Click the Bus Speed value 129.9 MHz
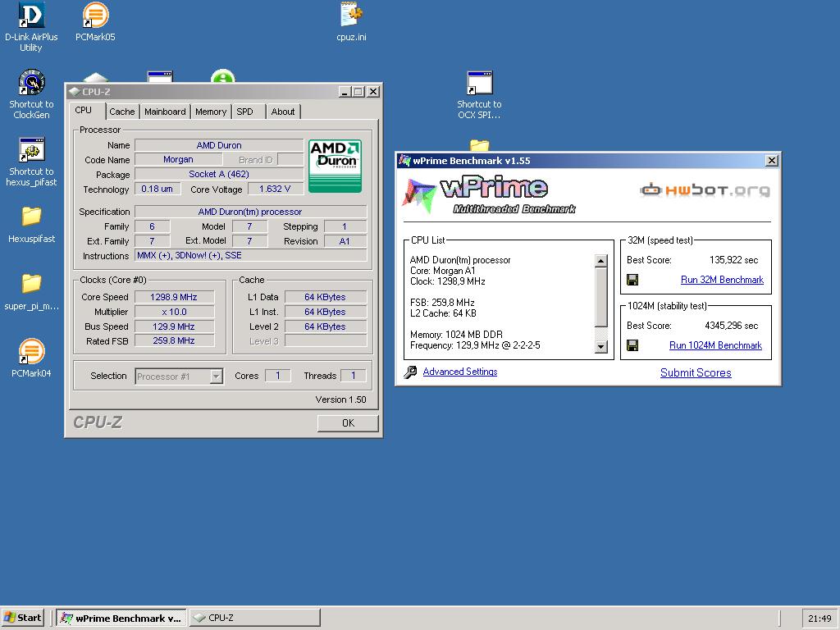840x630 pixels. coord(174,326)
